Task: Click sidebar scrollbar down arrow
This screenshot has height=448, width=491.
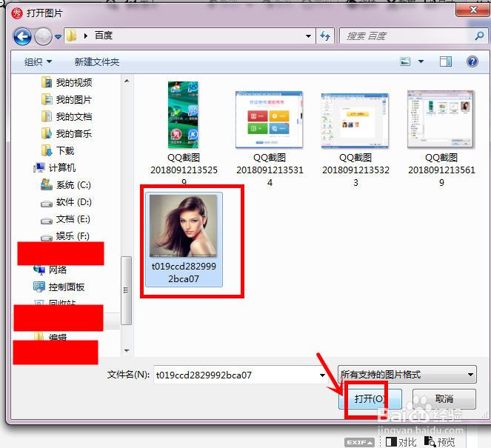Action: [127, 351]
